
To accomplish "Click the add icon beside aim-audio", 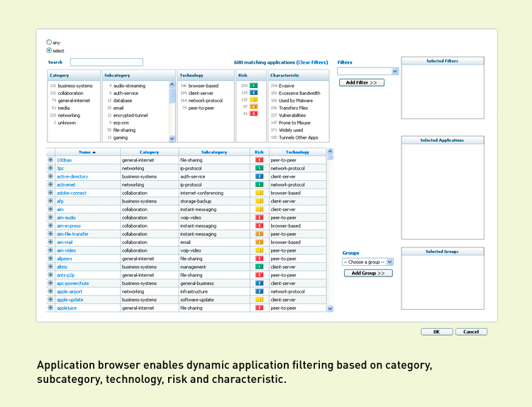I will (50, 218).
